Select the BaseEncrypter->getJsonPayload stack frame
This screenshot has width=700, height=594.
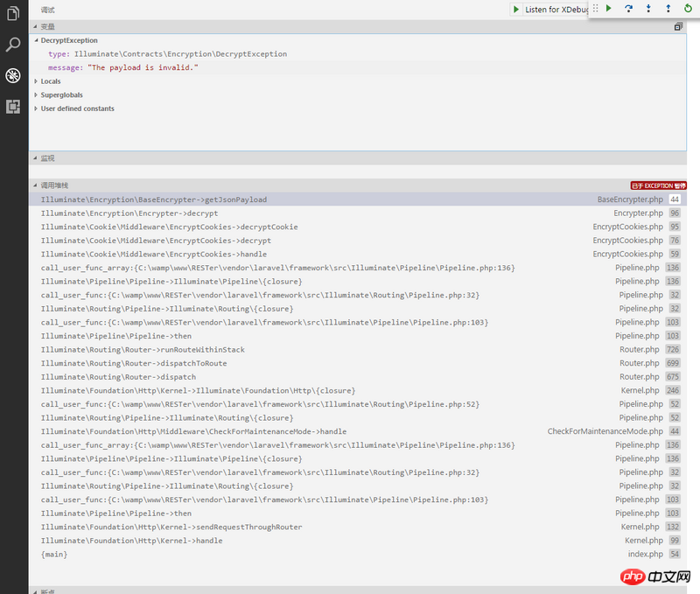click(x=358, y=199)
